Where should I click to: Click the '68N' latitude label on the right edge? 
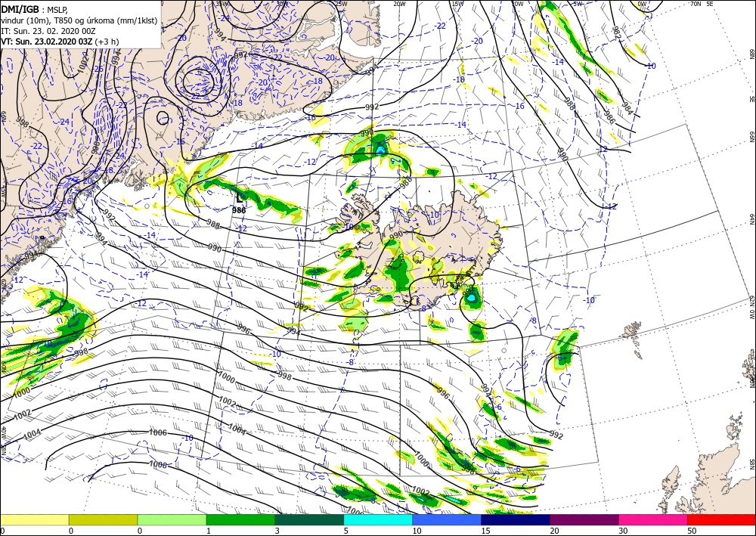[751, 53]
